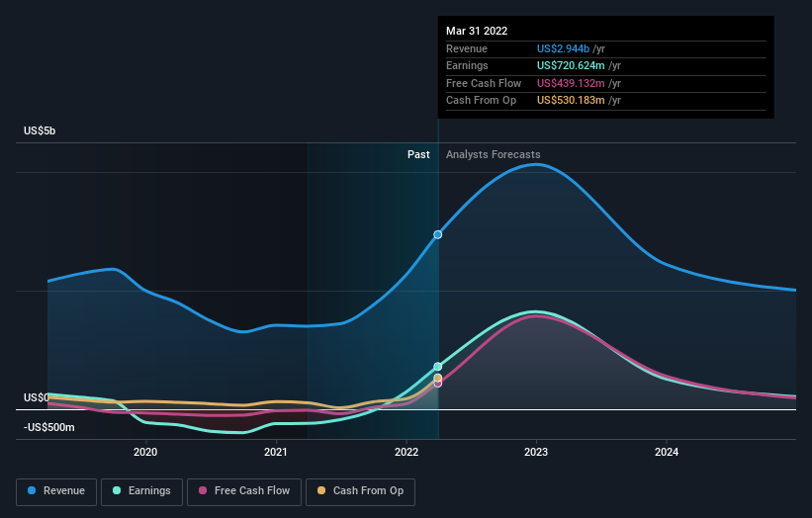This screenshot has width=812, height=518.
Task: Click the US$0 y-axis label
Action: [x=37, y=397]
